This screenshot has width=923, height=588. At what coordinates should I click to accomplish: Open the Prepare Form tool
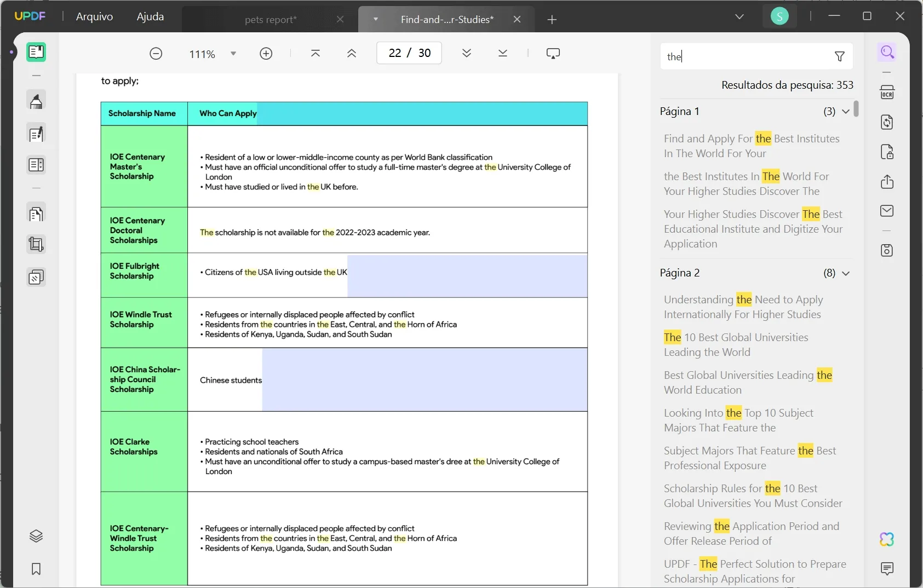tap(36, 165)
